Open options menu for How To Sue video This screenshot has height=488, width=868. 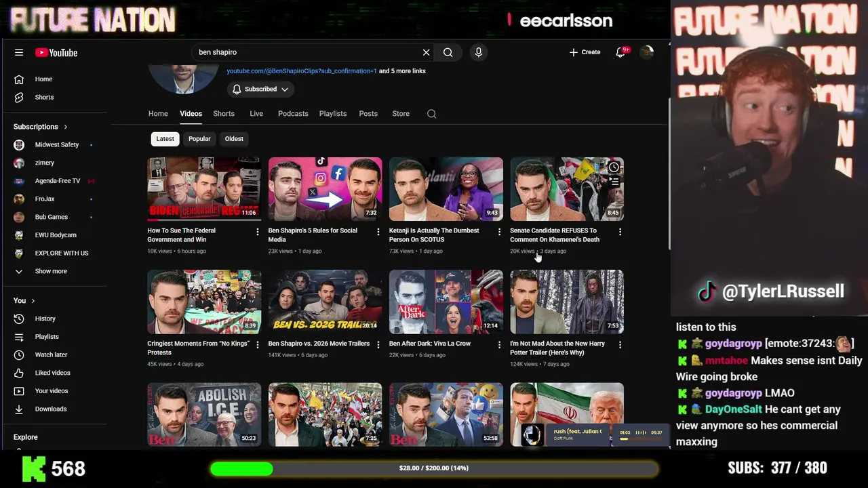(257, 232)
